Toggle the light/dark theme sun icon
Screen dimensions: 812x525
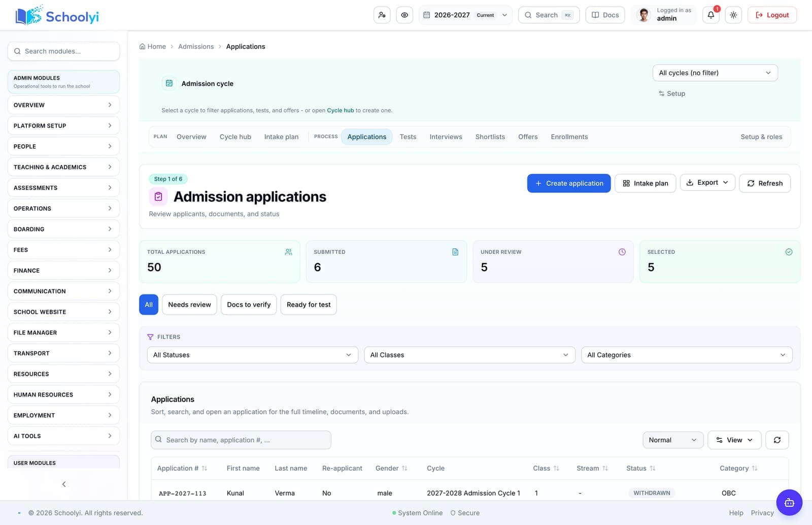[733, 15]
